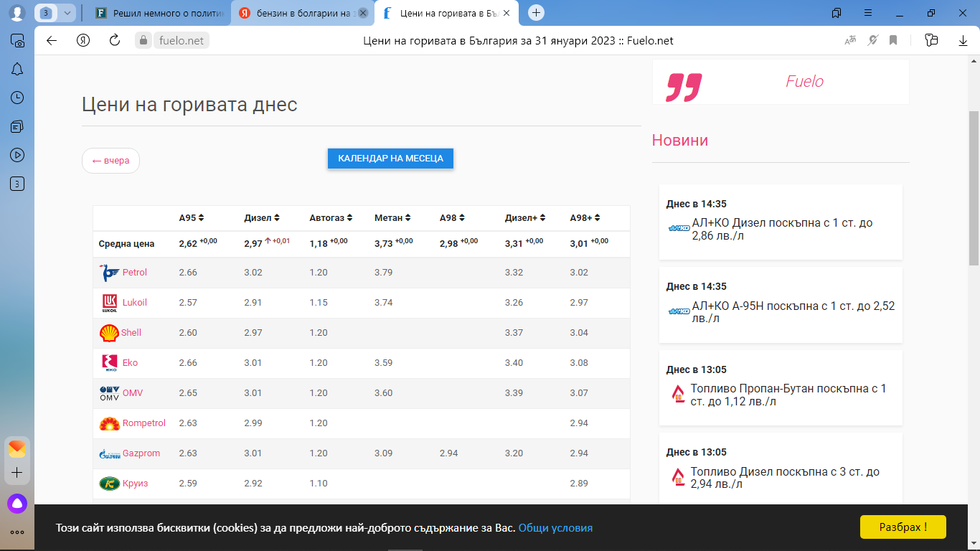The height and width of the screenshot is (551, 980).
Task: Click average A95 price '2,62'
Action: click(x=188, y=244)
